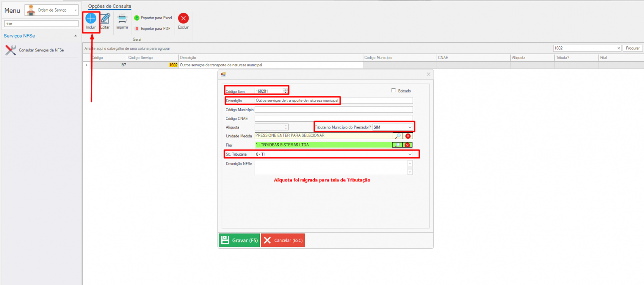Toggle the Baixado checkbox
Screen dimensions: 644x285
(393, 91)
